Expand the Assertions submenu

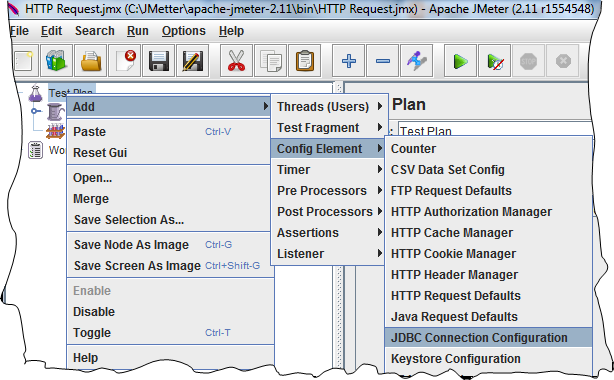[x=328, y=233]
